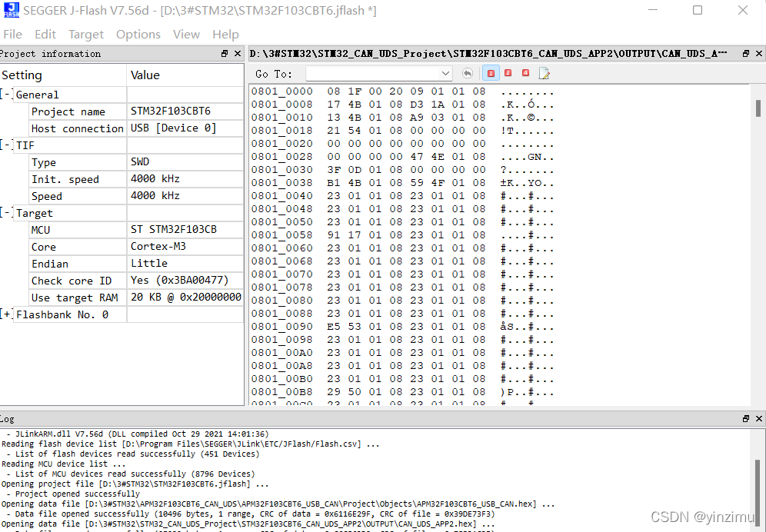Click the J-Flash application icon in title bar
Viewport: 766px width, 532px height.
12,10
